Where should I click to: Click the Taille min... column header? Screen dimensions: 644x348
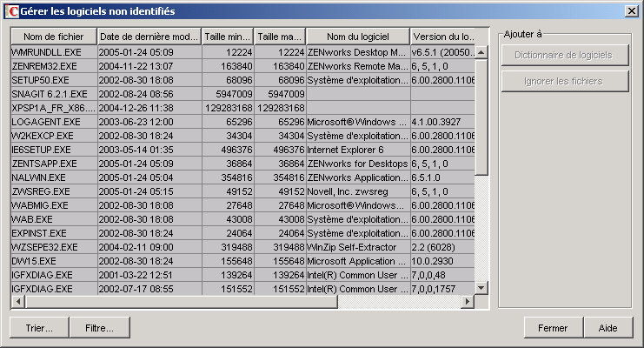(x=228, y=37)
